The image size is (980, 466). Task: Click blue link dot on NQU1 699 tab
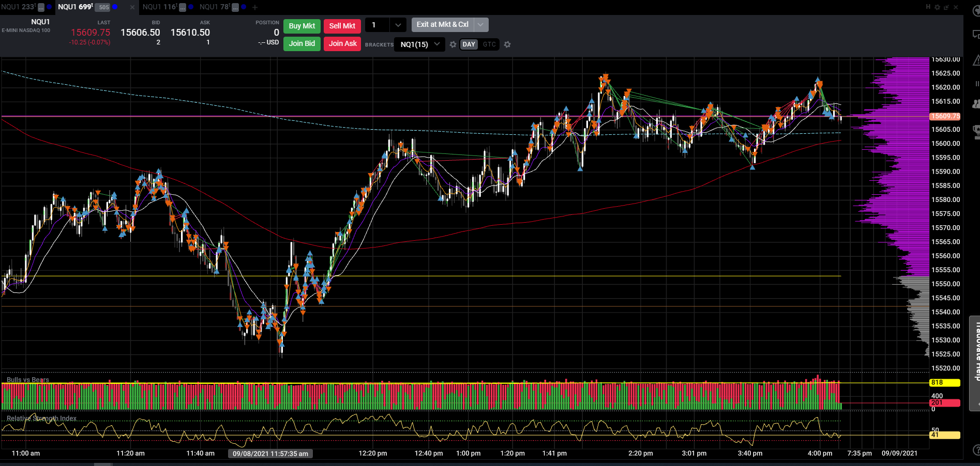pos(115,7)
